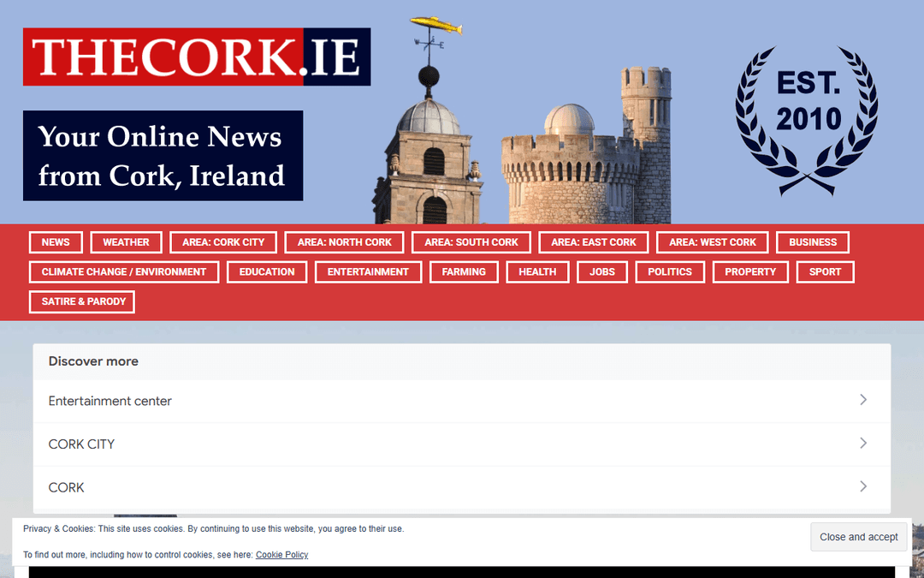Click the Discover more heading

pyautogui.click(x=93, y=361)
